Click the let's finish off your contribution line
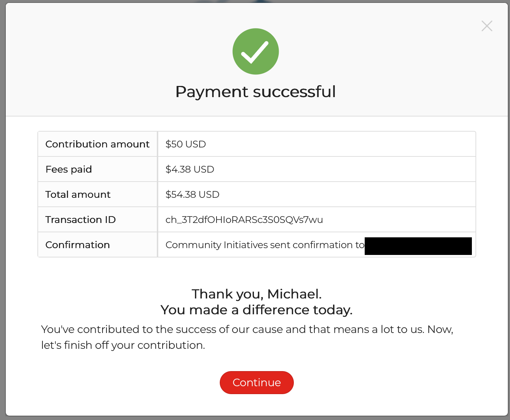 [123, 345]
